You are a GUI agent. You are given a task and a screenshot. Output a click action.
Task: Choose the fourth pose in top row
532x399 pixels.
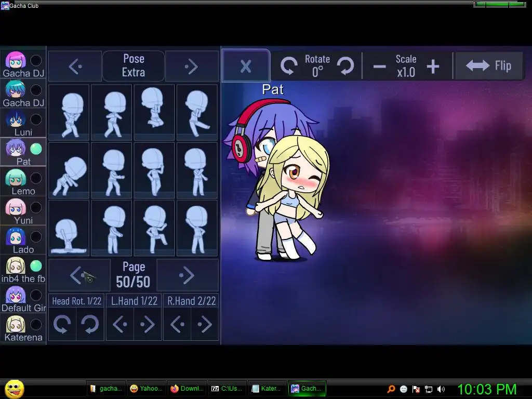[x=197, y=113]
